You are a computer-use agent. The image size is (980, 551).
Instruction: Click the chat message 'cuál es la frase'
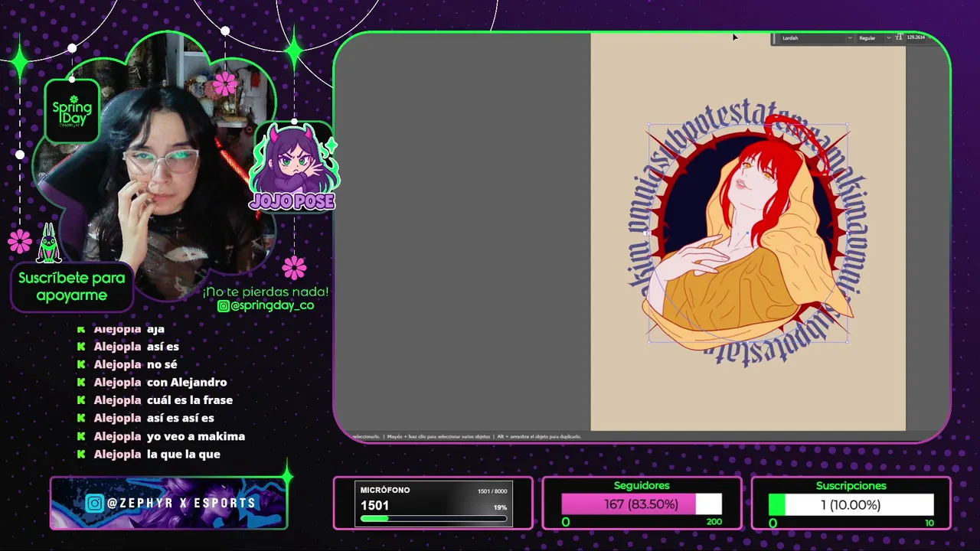(x=190, y=400)
